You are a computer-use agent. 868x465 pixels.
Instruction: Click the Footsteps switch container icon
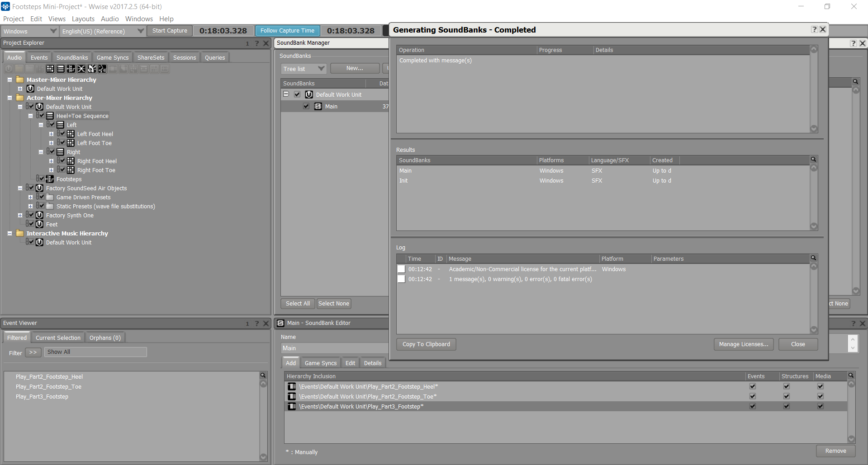coord(50,179)
